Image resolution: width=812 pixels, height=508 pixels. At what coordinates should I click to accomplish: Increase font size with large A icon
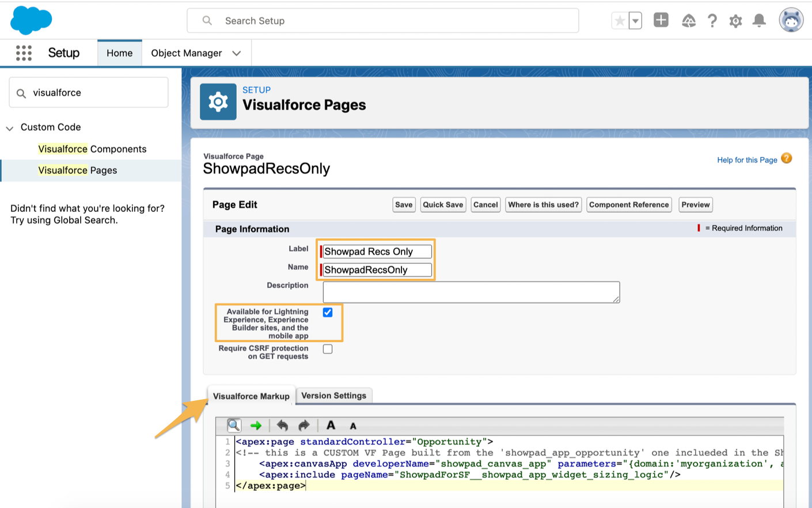point(331,426)
